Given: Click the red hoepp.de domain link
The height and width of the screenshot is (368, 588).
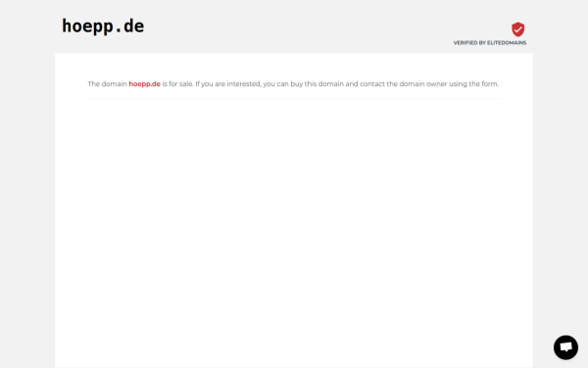Looking at the screenshot, I should tap(144, 83).
